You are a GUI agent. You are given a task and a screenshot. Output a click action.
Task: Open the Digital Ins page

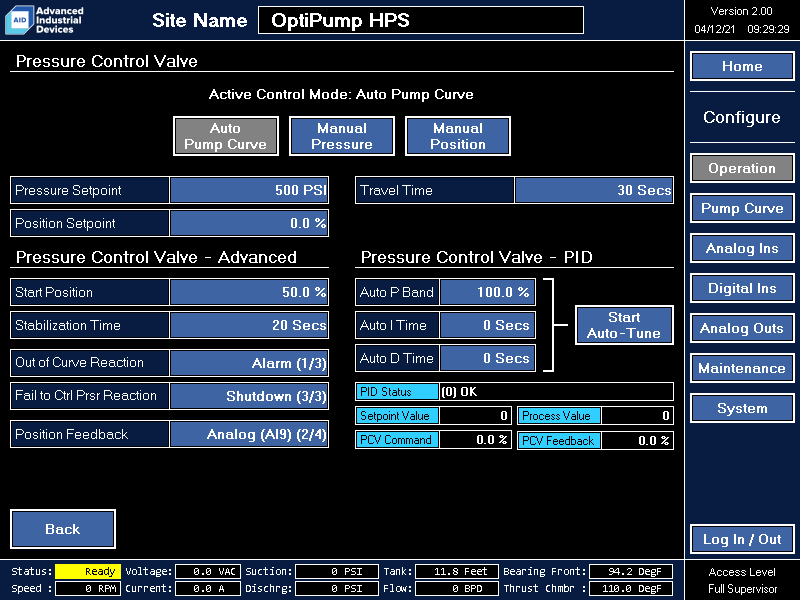(x=742, y=288)
